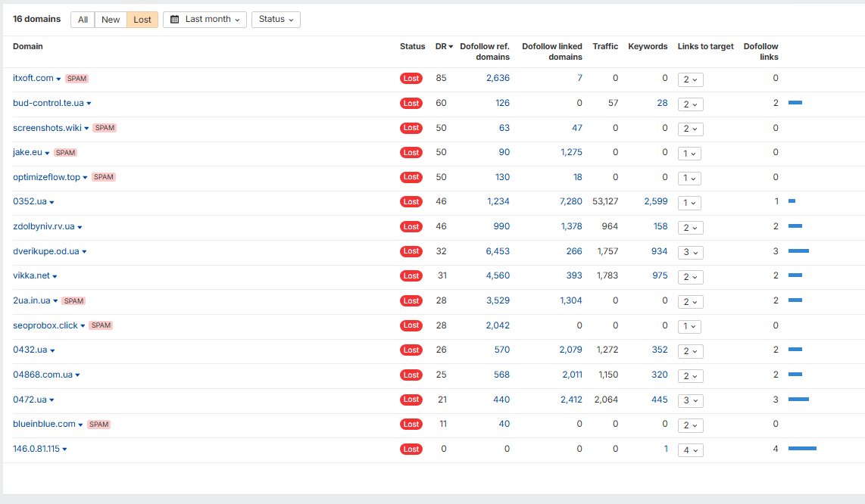This screenshot has width=865, height=504.
Task: Open Links to target dropdown for 146.0.81.115
Action: coord(690,450)
